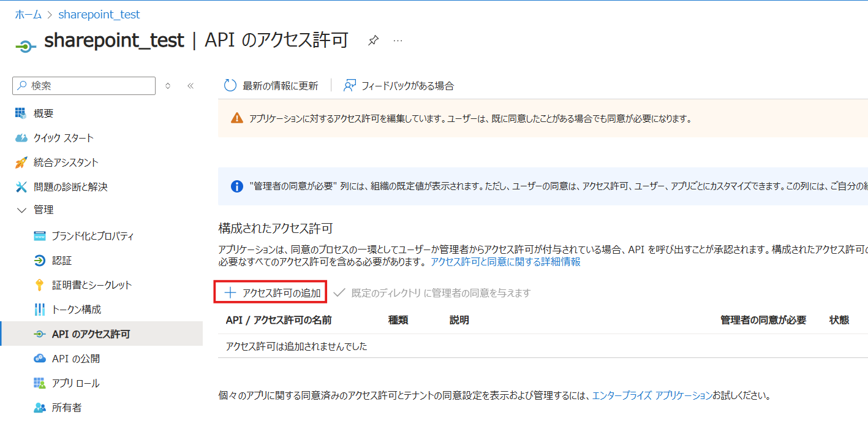Click 最新の情報に更新 button
The width and height of the screenshot is (868, 423).
271,86
